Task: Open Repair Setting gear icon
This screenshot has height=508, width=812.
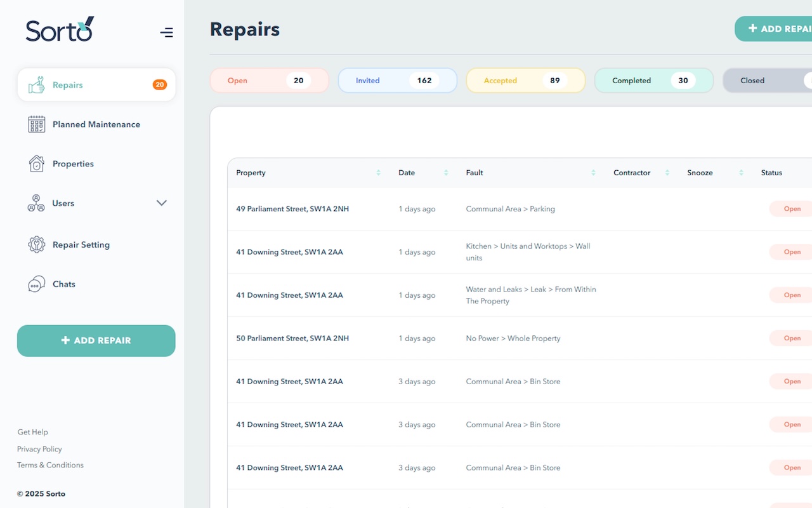Action: [37, 244]
